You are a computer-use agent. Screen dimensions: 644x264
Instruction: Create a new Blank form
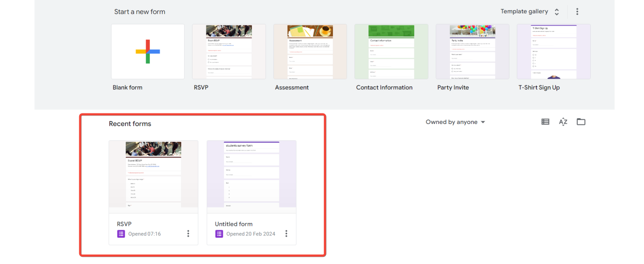(148, 52)
